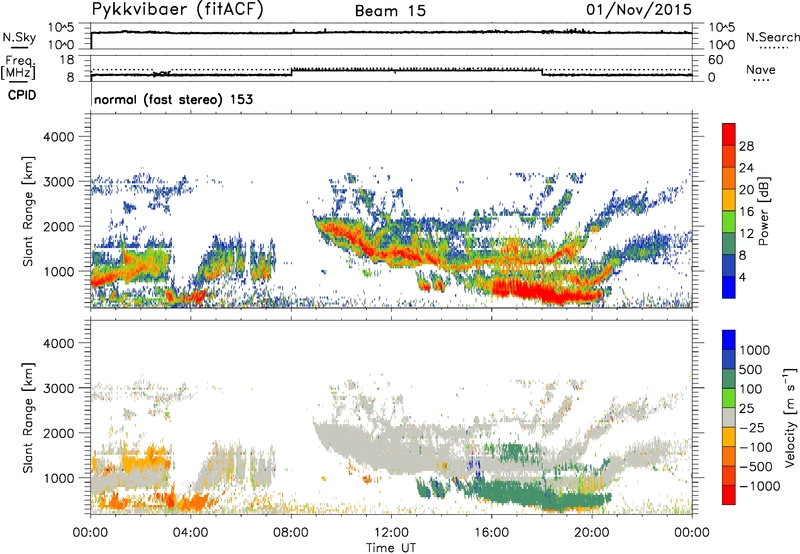Click the Nave legend label
The width and height of the screenshot is (800, 554).
761,69
